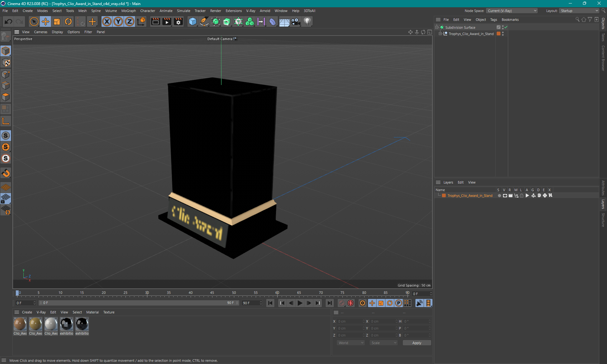Switch to Points mode
This screenshot has width=607, height=364.
pos(6,74)
